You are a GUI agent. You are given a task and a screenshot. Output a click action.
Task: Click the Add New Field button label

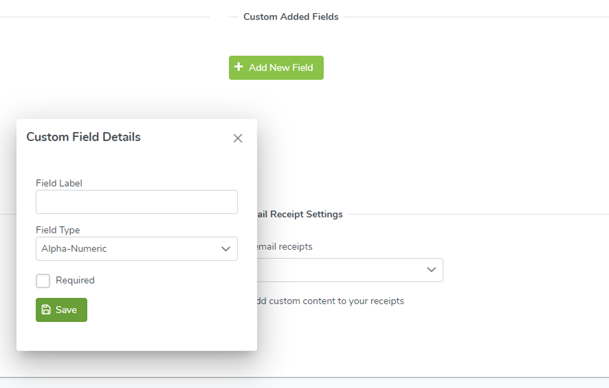point(281,68)
